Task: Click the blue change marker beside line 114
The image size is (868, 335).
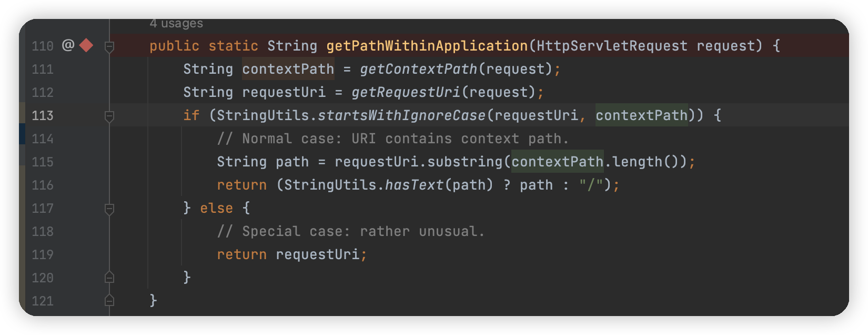Action: [22, 134]
